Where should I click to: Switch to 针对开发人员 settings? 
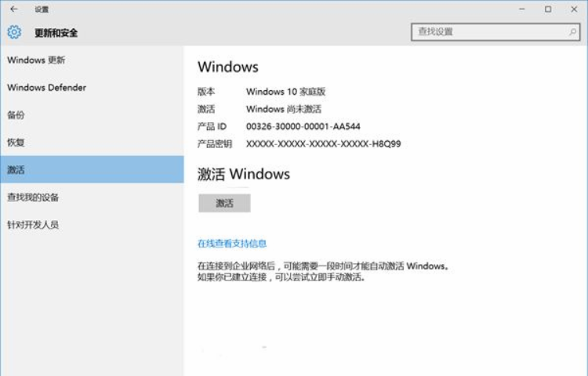[x=33, y=225]
